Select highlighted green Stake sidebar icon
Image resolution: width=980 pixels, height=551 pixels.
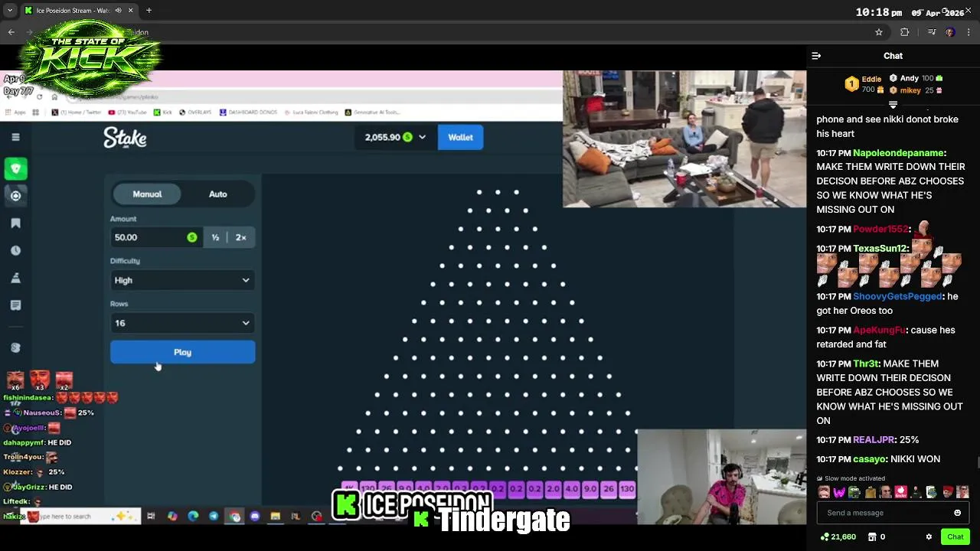coord(15,168)
